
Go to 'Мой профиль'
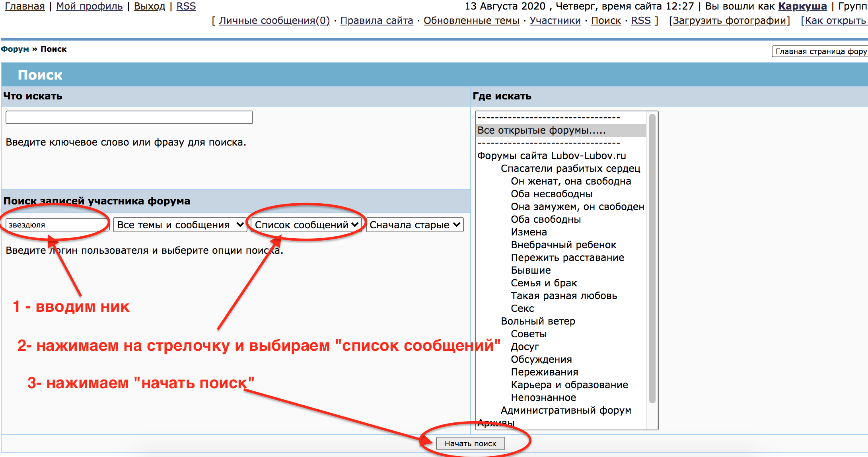90,6
